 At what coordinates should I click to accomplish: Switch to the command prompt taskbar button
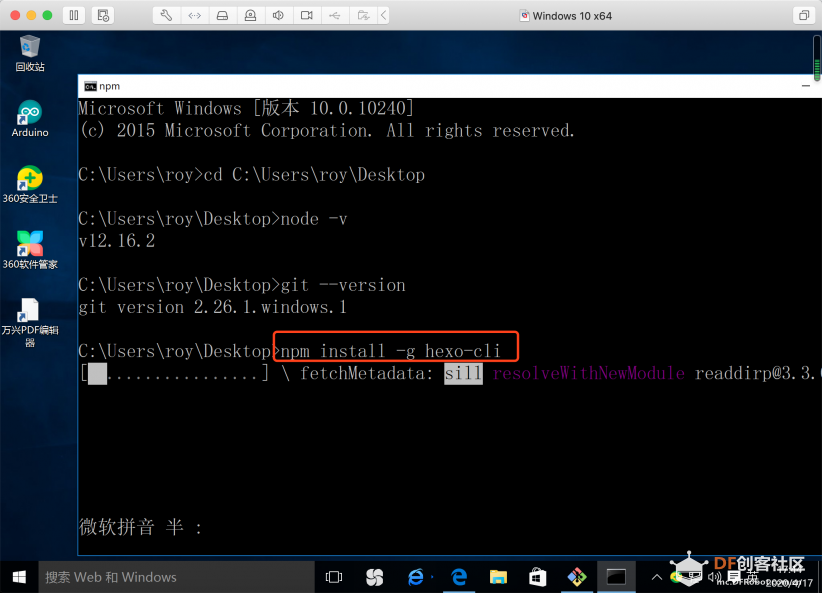click(616, 577)
